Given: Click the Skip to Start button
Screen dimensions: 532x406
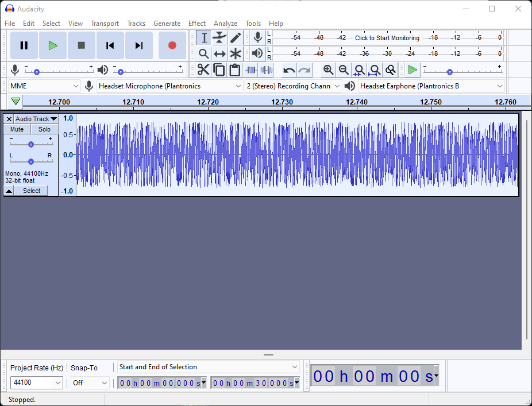Looking at the screenshot, I should (110, 45).
